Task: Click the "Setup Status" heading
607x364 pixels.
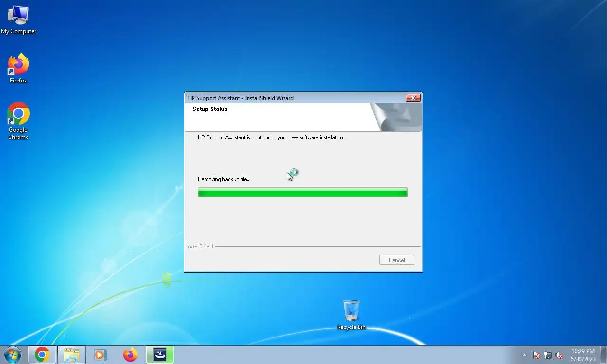Action: pyautogui.click(x=210, y=109)
